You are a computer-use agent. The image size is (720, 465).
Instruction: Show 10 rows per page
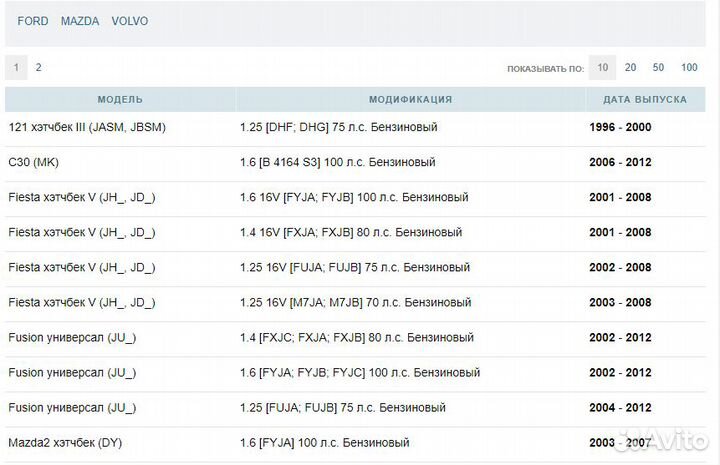[x=602, y=67]
